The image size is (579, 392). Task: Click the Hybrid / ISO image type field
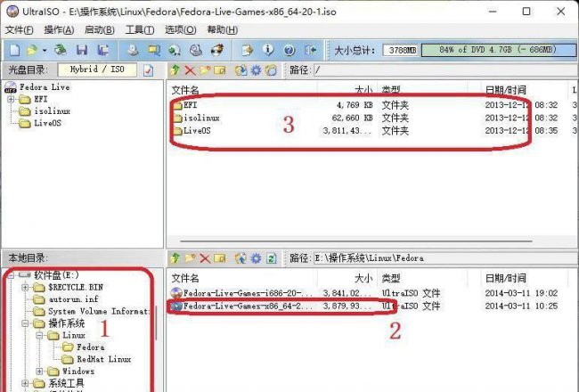coord(97,69)
